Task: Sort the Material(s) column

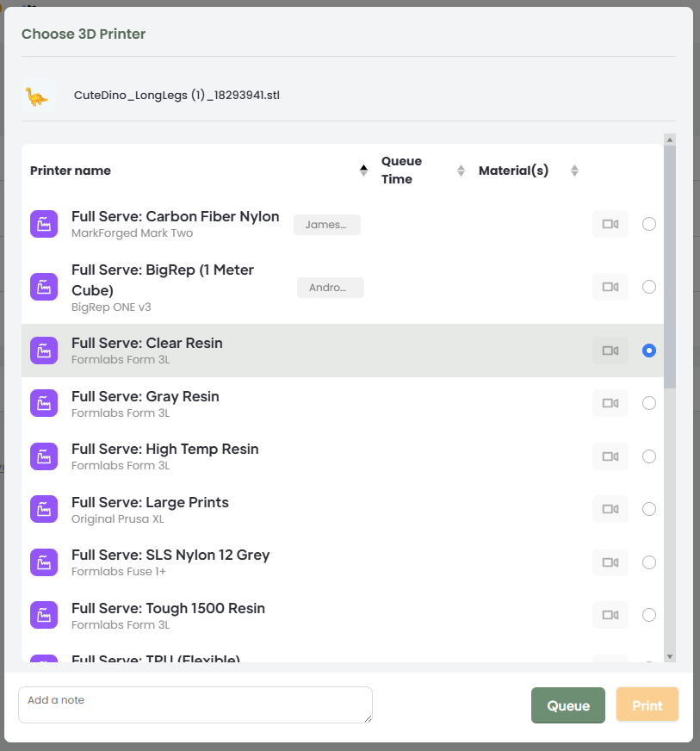Action: [574, 171]
